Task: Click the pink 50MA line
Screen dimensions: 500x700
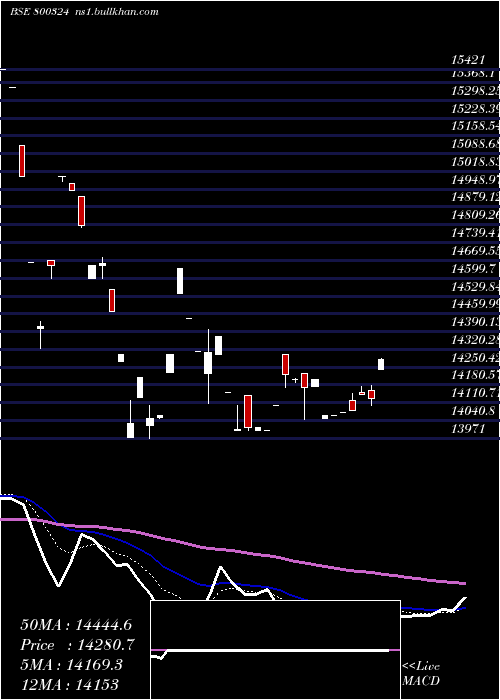Action: 232,550
